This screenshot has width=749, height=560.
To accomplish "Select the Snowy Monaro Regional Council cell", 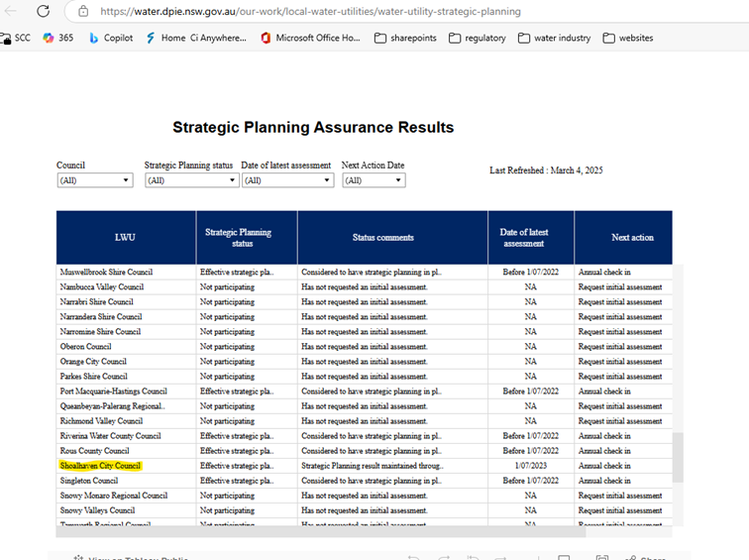I will [x=126, y=496].
